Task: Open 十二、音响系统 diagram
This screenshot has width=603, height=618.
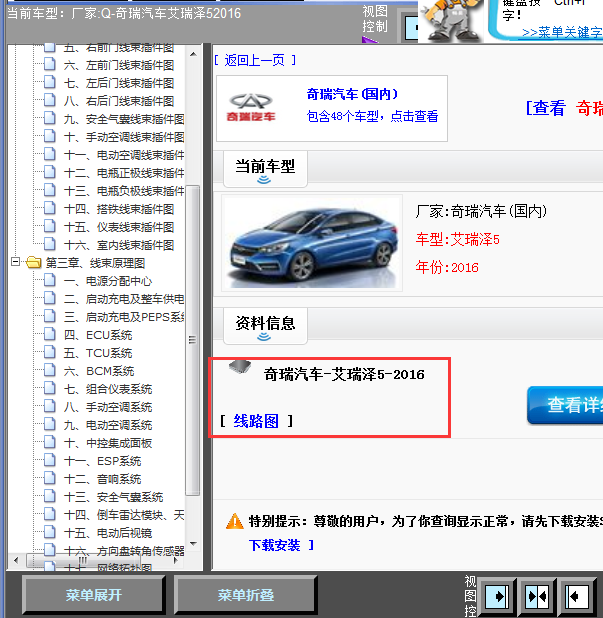Action: tap(102, 479)
